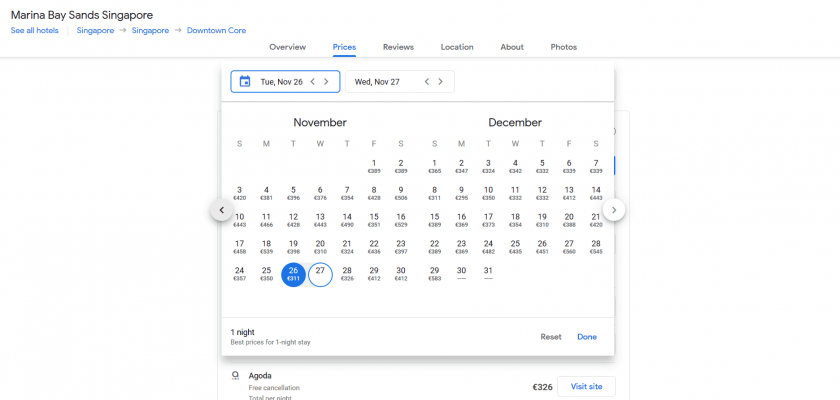
Task: Pick December 27 priced €560
Action: 569,246
